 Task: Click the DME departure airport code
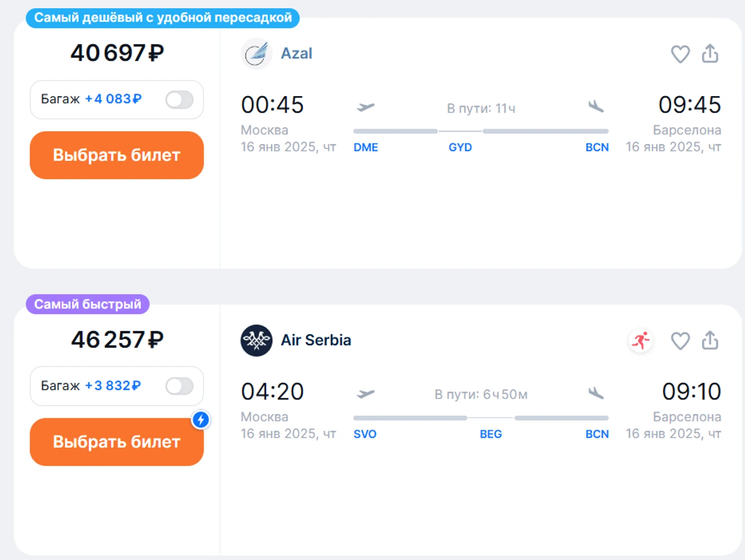click(x=365, y=148)
